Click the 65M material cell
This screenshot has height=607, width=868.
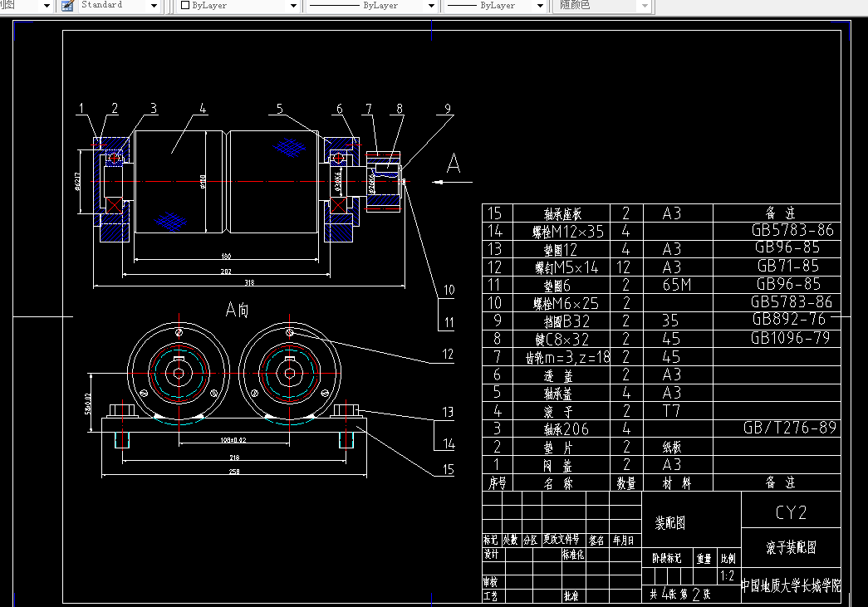click(677, 285)
